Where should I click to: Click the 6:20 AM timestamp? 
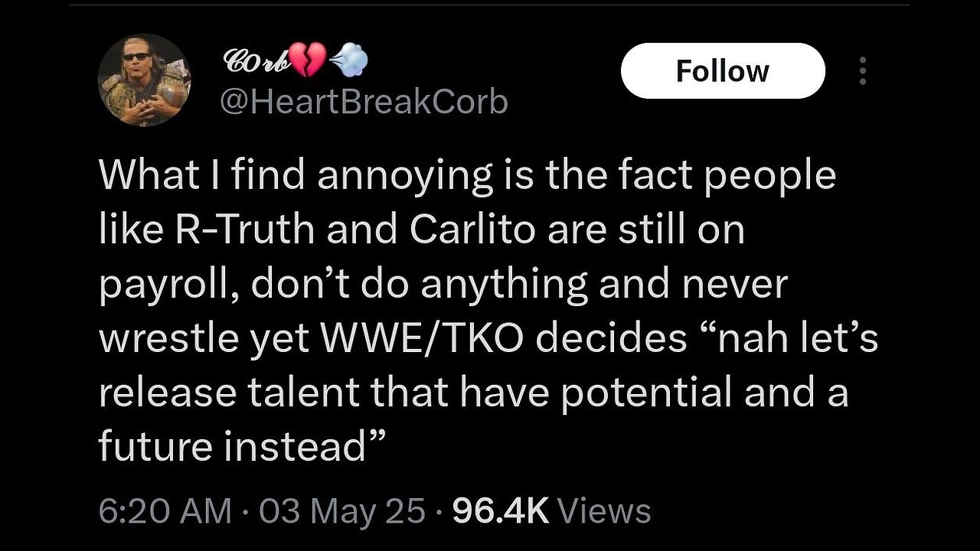pos(165,511)
